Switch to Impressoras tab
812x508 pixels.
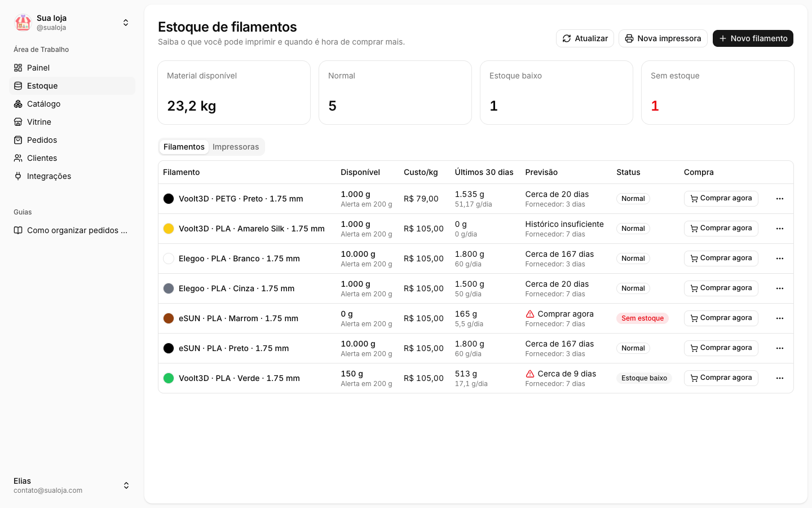[236, 147]
